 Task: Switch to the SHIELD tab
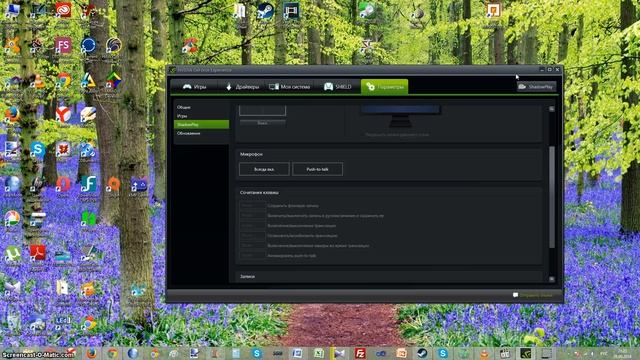338,87
